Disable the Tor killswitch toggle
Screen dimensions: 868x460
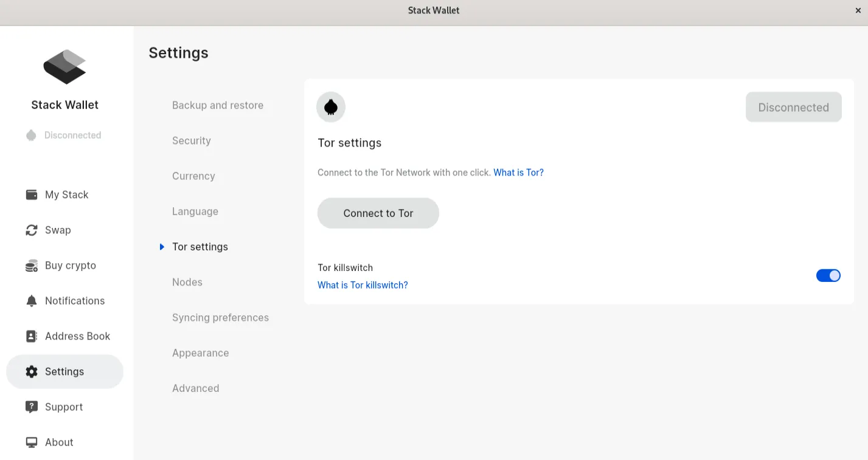tap(828, 275)
